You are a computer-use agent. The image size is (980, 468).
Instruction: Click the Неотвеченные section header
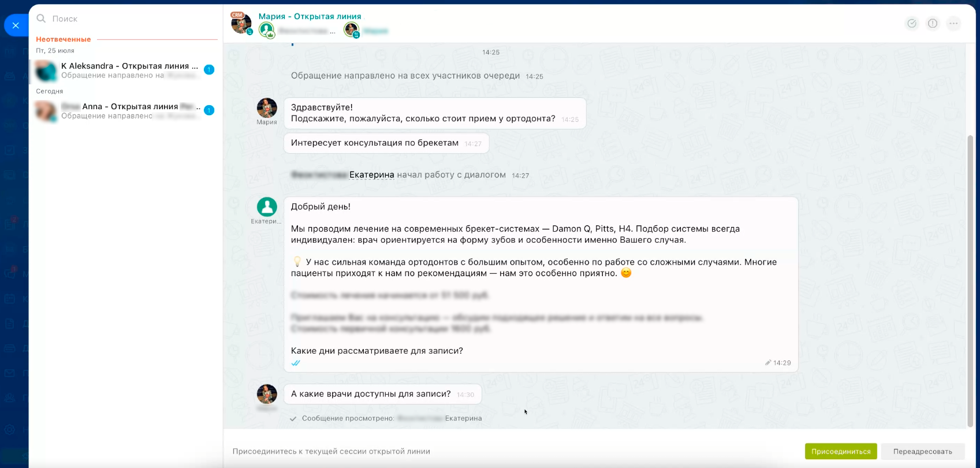(64, 39)
